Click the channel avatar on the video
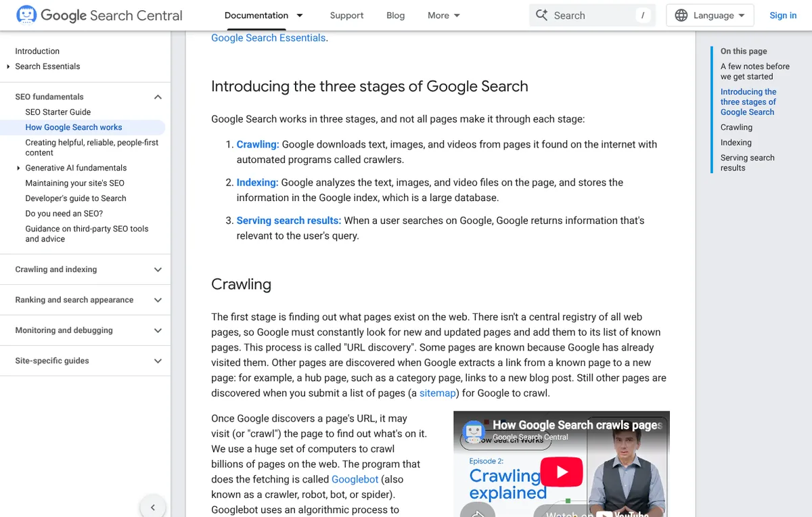The image size is (812, 517). [474, 432]
